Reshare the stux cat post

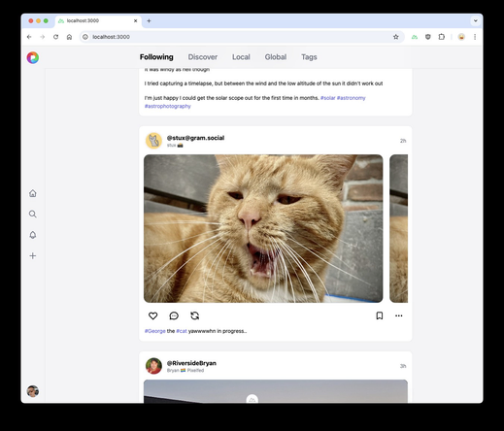(x=195, y=315)
